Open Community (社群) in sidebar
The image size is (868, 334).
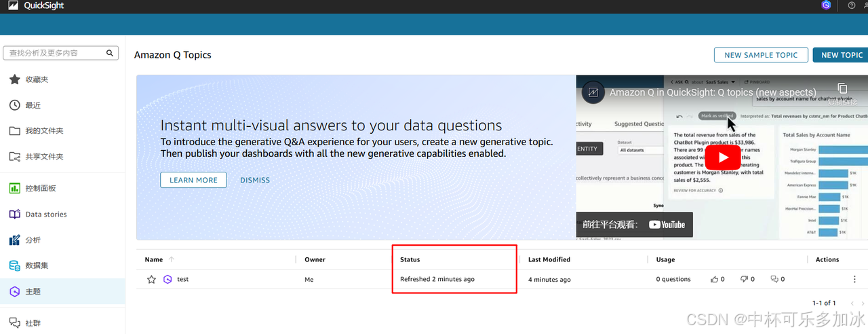pos(33,322)
